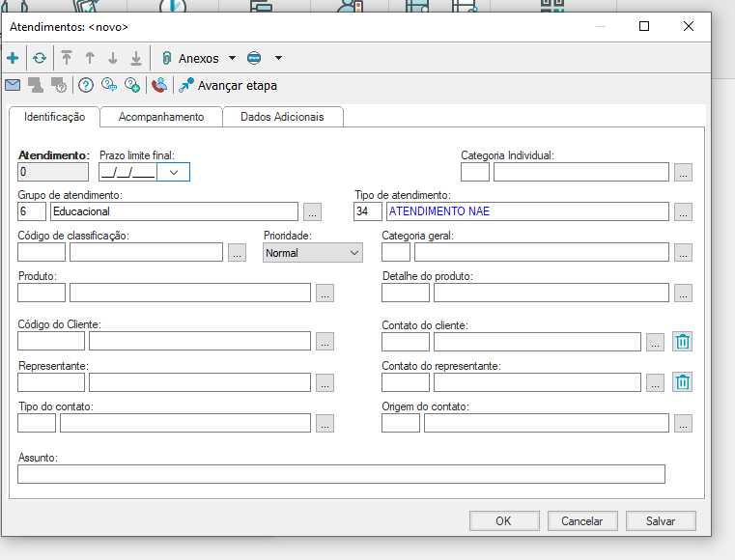Click trash icon beside Contato do cliente
Viewport: 735px width, 560px height.
click(x=683, y=341)
